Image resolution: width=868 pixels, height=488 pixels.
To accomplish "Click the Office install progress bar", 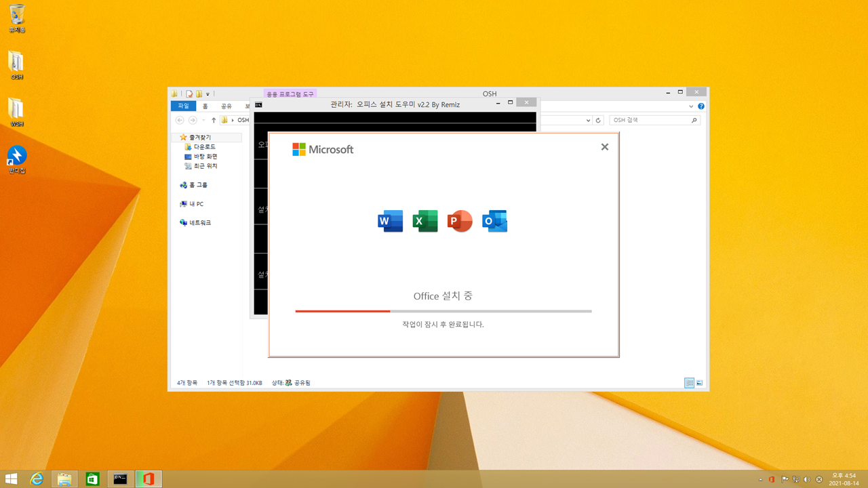I will point(443,311).
